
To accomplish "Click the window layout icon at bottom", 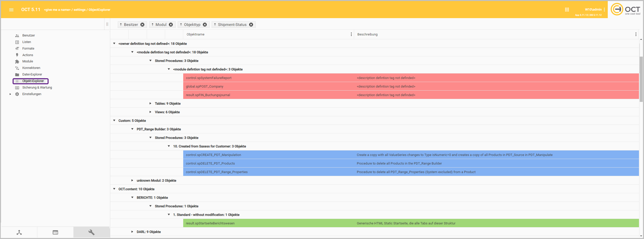I will click(x=55, y=232).
